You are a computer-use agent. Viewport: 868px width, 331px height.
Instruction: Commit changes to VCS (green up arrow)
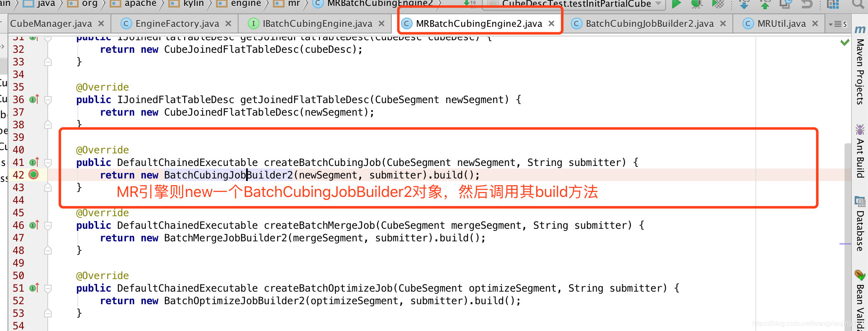(x=765, y=4)
